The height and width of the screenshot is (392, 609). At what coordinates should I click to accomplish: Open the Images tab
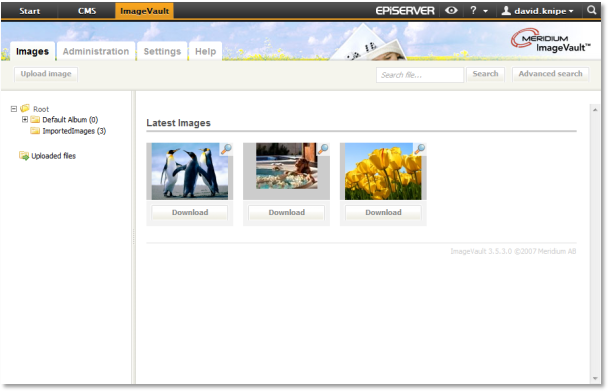32,51
